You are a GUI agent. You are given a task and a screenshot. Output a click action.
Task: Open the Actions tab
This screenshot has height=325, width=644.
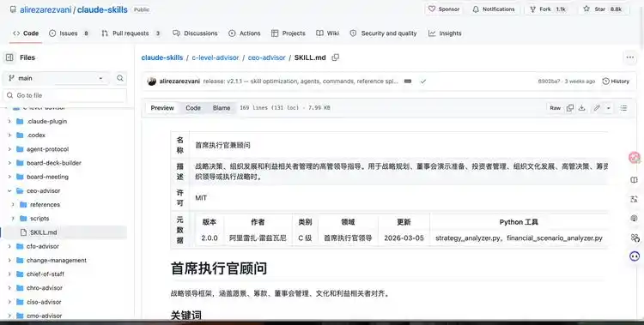tap(245, 33)
